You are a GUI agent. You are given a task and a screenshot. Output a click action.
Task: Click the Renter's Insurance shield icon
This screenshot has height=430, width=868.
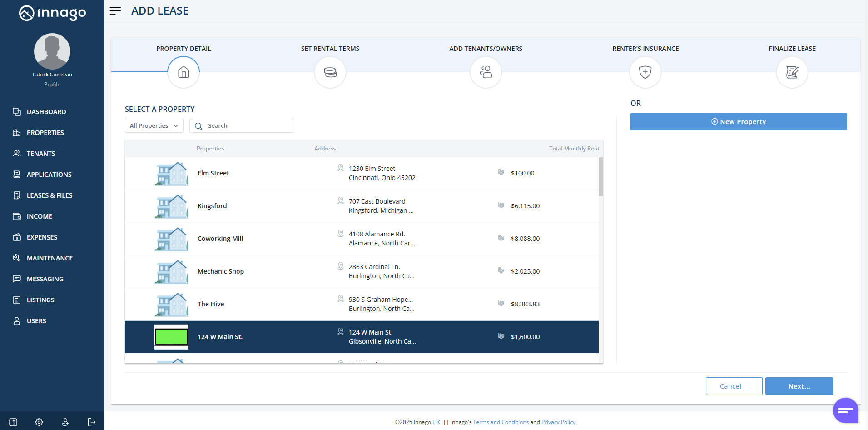coord(645,72)
